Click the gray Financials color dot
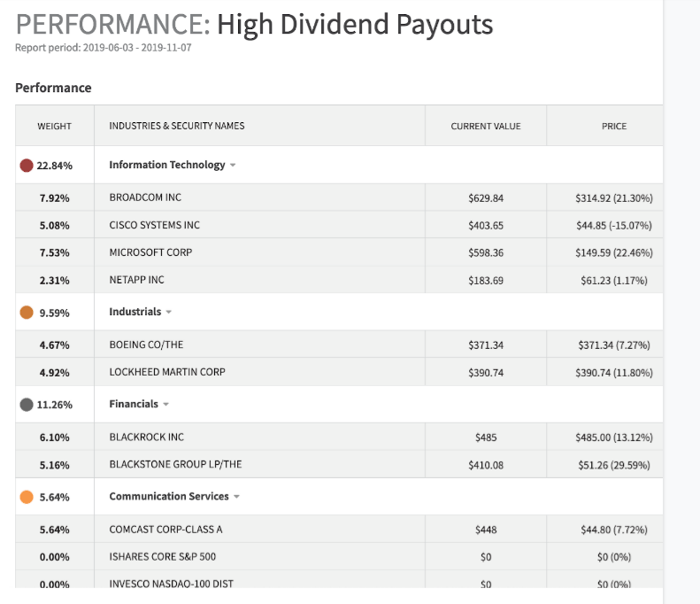Image resolution: width=700 pixels, height=604 pixels. [x=27, y=405]
